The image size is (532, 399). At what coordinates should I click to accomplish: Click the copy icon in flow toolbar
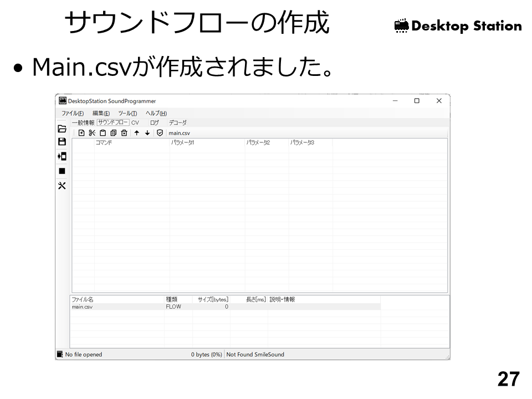tap(113, 133)
